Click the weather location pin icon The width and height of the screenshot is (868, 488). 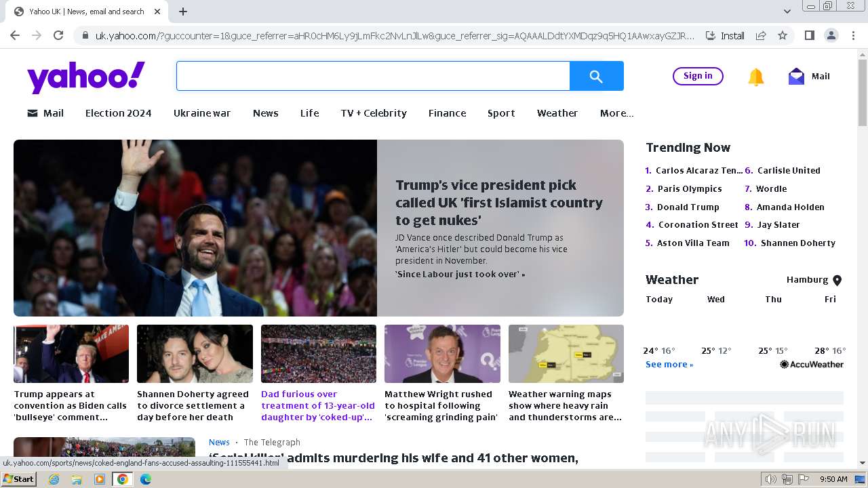point(837,280)
